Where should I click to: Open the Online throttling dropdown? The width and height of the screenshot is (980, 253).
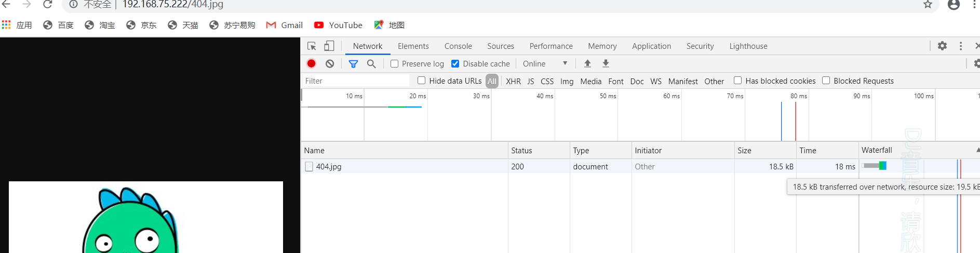coord(545,63)
